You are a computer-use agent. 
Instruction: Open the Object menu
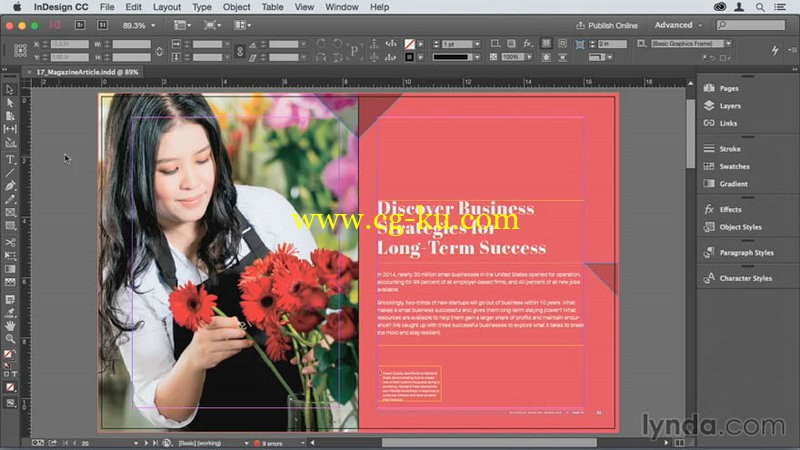236,7
